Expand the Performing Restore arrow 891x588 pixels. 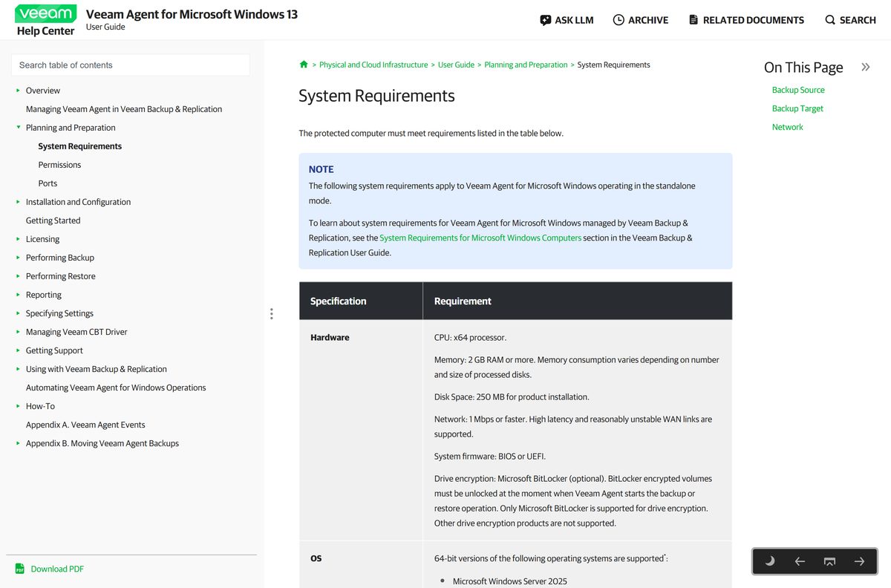click(19, 276)
